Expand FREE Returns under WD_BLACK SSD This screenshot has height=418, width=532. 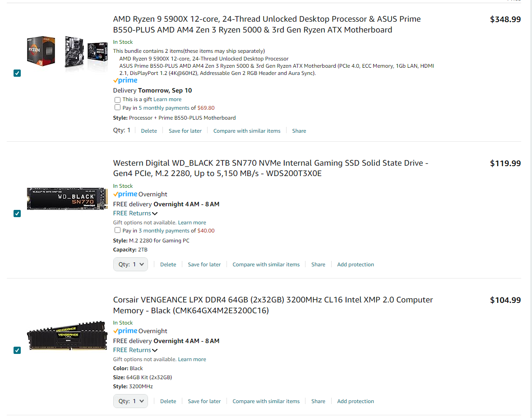pos(135,214)
